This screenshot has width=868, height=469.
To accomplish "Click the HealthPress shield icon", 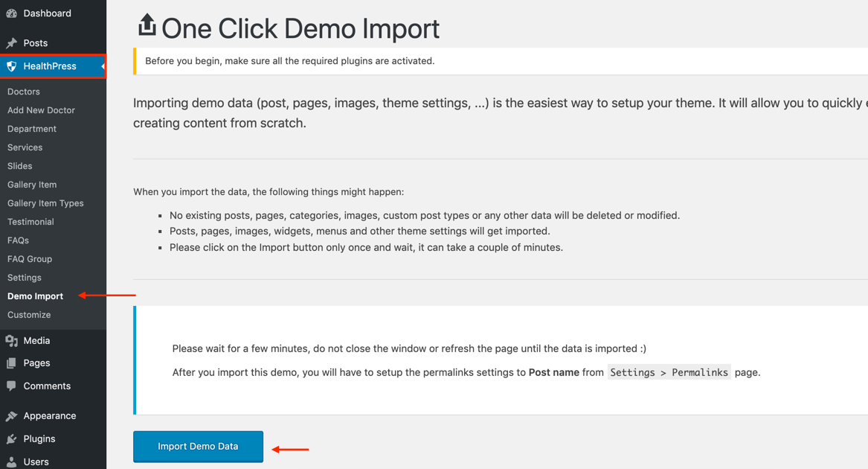I will pyautogui.click(x=12, y=66).
